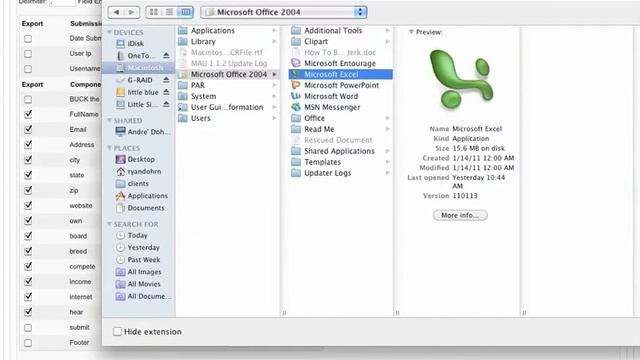
Task: Select iDisk in the sidebar
Action: [x=135, y=43]
